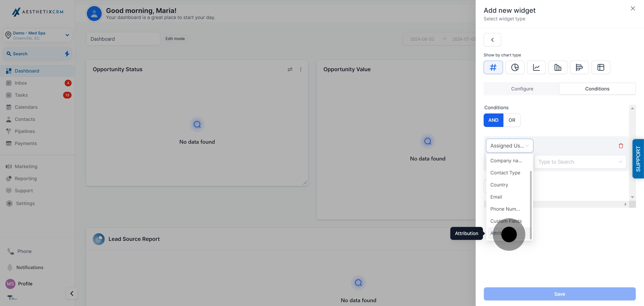644x306 pixels.
Task: Select the pie chart type icon
Action: [x=515, y=67]
